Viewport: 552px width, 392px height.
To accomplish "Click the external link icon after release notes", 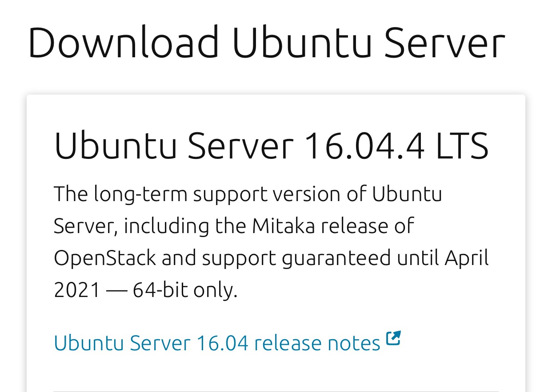I will tap(393, 338).
